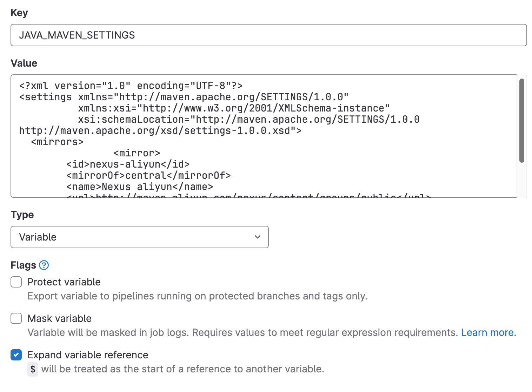Place cursor on the <mirrors> line
Screen dimensions: 532x392
[57, 142]
